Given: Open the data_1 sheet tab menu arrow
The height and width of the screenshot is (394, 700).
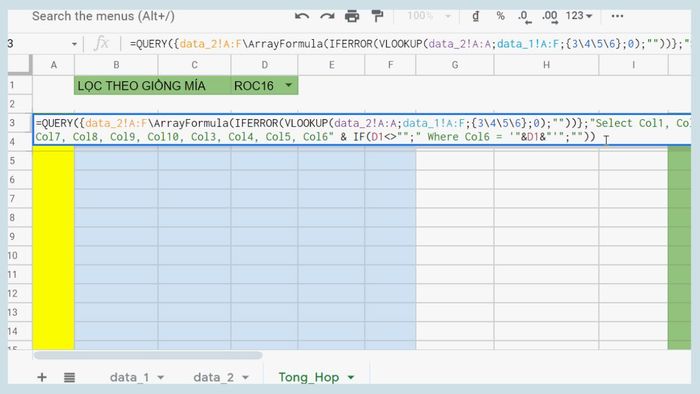Looking at the screenshot, I should (161, 377).
